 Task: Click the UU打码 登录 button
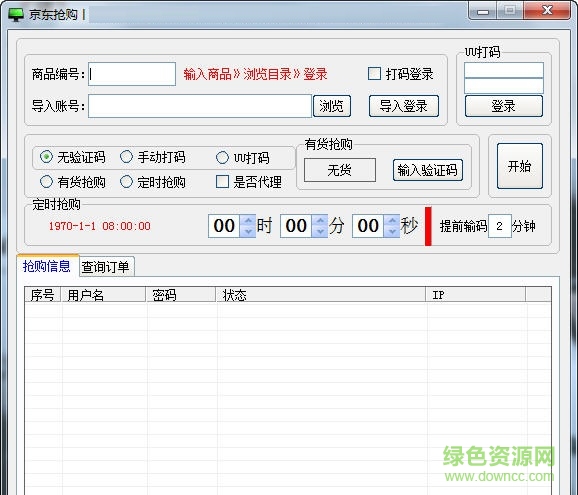tap(504, 106)
